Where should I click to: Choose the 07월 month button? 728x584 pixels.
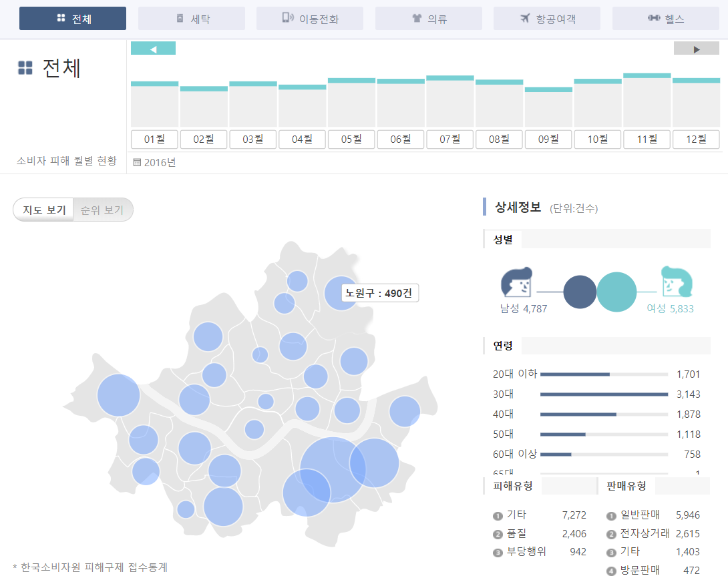click(450, 139)
